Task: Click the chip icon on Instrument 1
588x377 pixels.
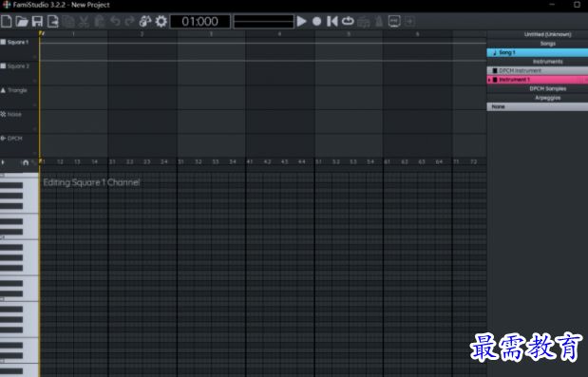Action: click(495, 80)
